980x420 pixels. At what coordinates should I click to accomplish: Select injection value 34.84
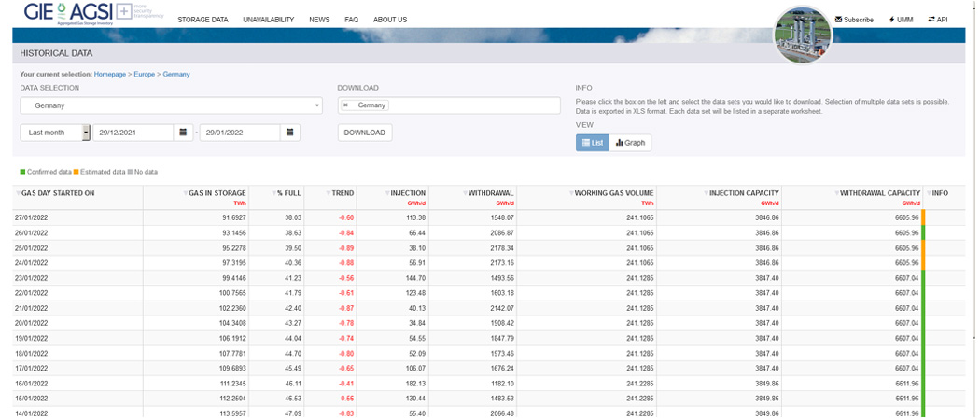(417, 323)
